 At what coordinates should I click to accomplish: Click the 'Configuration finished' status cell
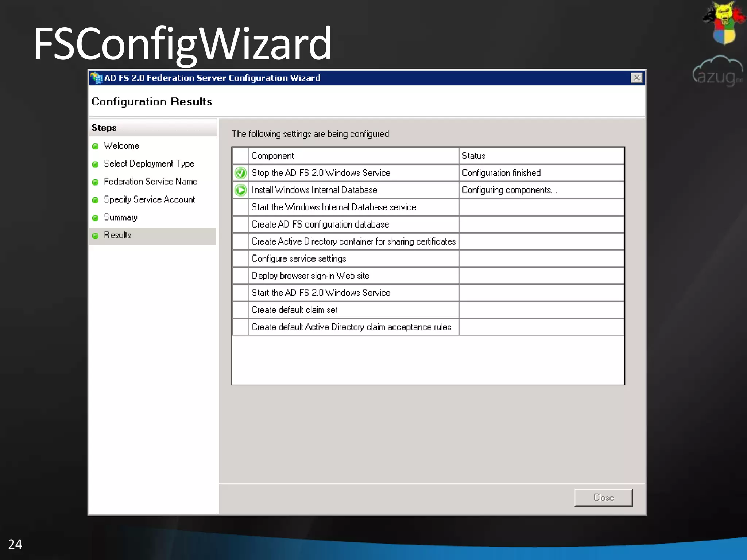coord(541,173)
